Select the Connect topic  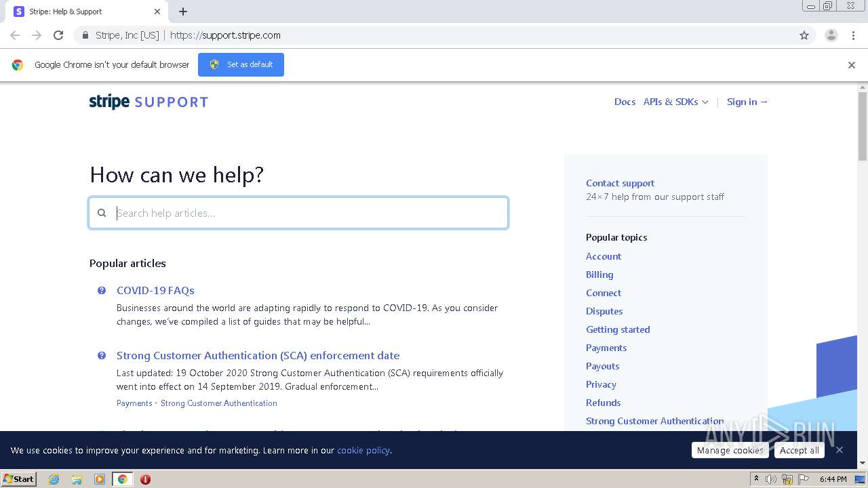[x=604, y=293]
